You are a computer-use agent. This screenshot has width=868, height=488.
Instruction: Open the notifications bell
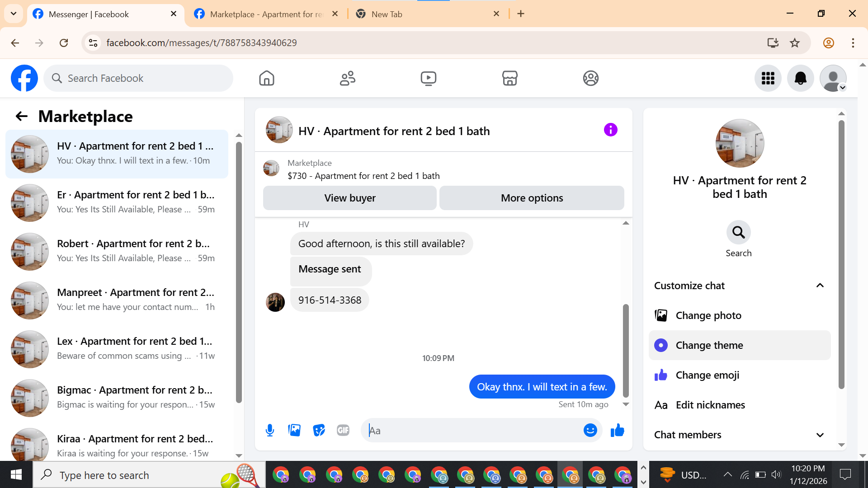click(x=800, y=78)
